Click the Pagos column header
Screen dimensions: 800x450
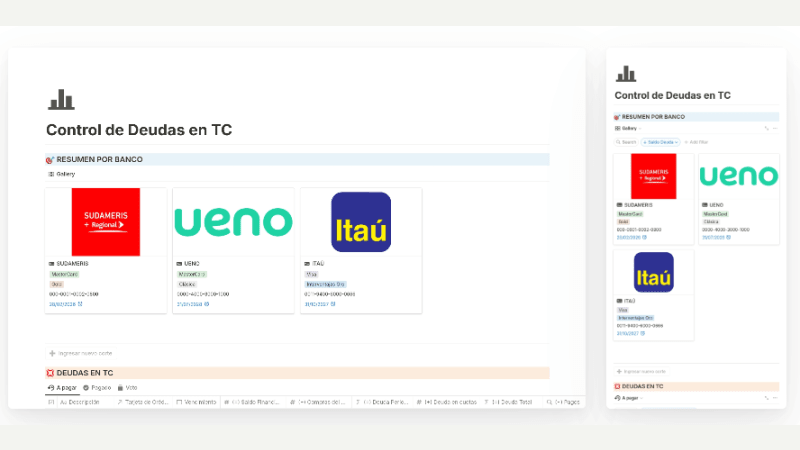coord(563,403)
